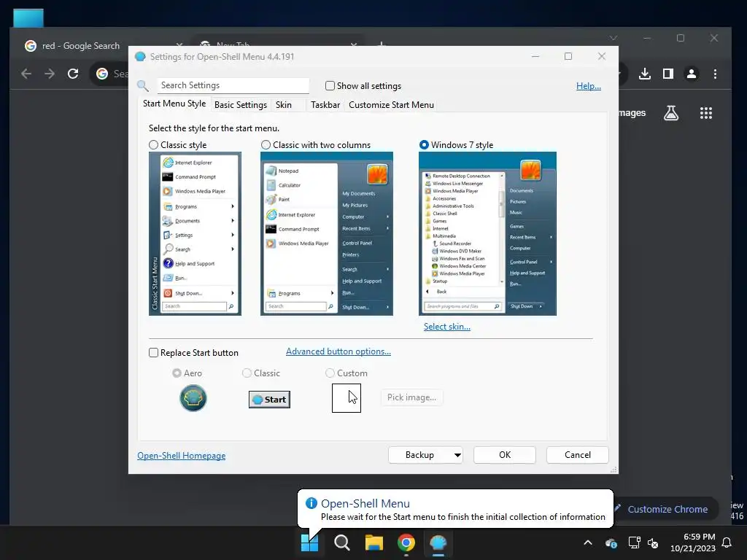Image resolution: width=747 pixels, height=560 pixels.
Task: Open Chrome profile avatar icon
Action: [692, 74]
